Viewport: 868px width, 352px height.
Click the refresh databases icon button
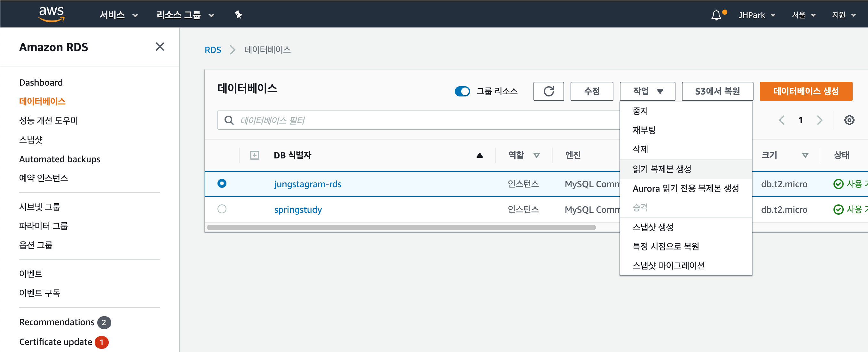548,91
